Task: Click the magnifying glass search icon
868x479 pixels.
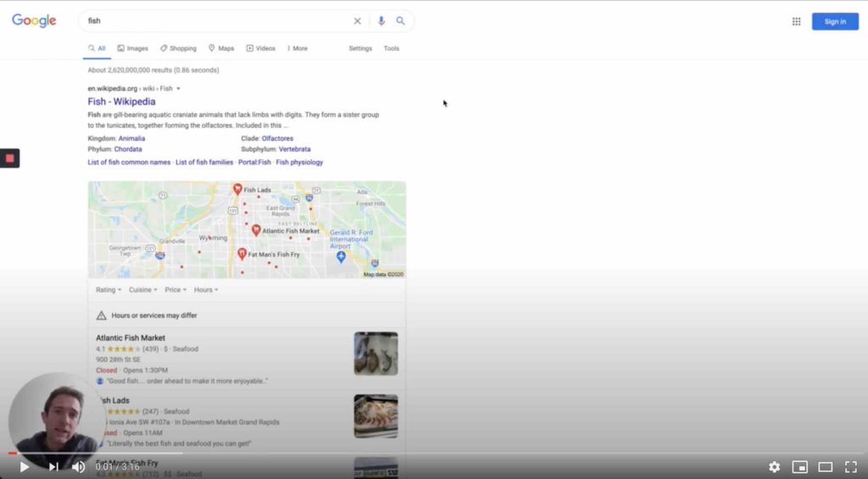Action: 401,21
